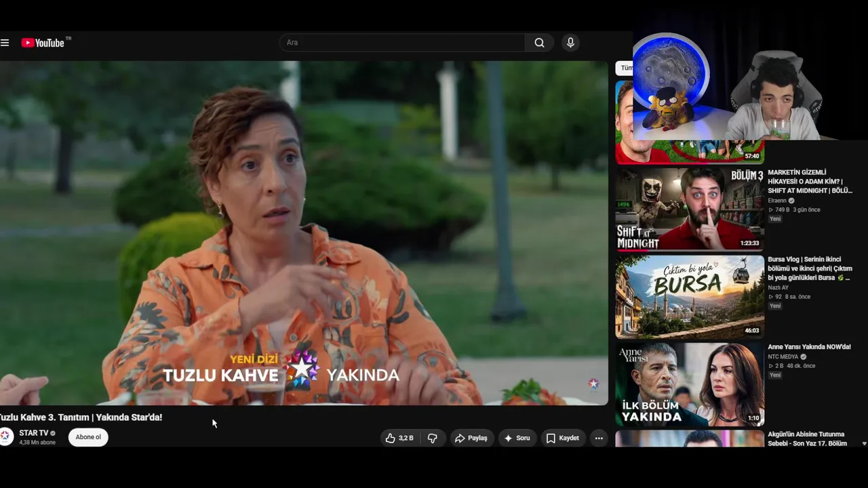Click the '2 B 48 dk. önce' view info
The image size is (868, 488).
(791, 366)
